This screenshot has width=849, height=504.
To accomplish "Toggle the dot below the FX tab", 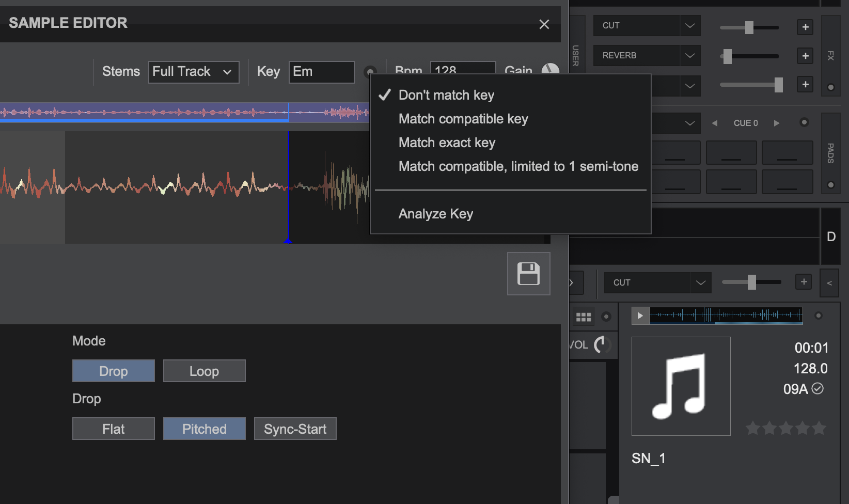I will [x=830, y=87].
